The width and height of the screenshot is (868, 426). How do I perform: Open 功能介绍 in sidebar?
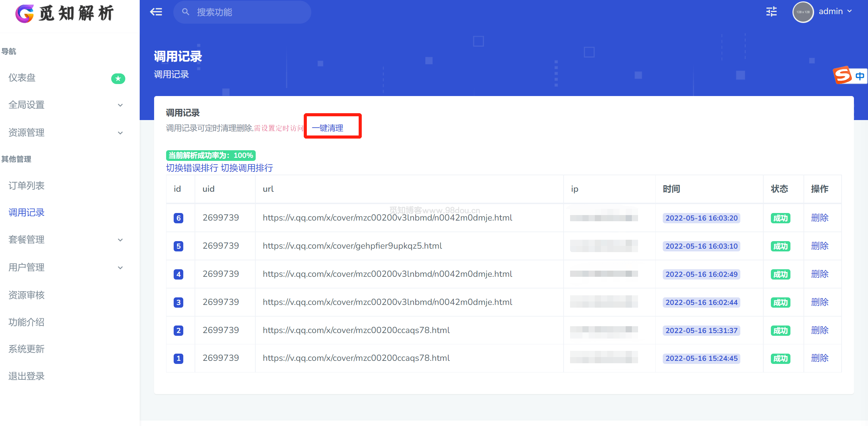[x=26, y=322]
